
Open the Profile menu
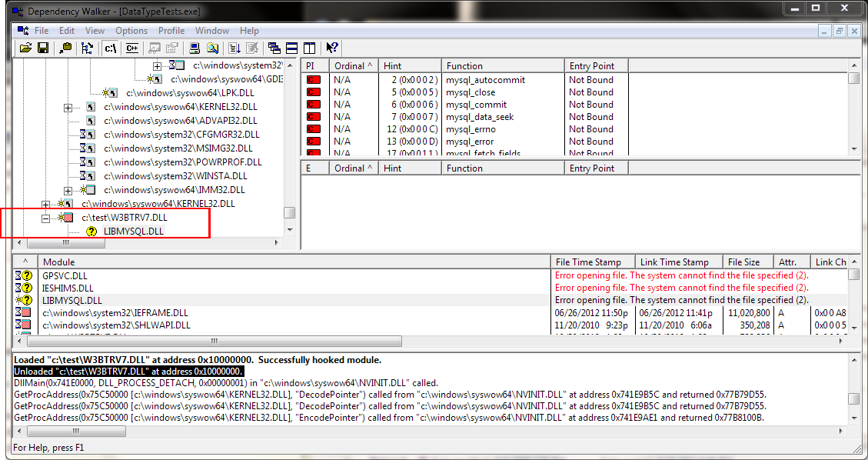[171, 31]
